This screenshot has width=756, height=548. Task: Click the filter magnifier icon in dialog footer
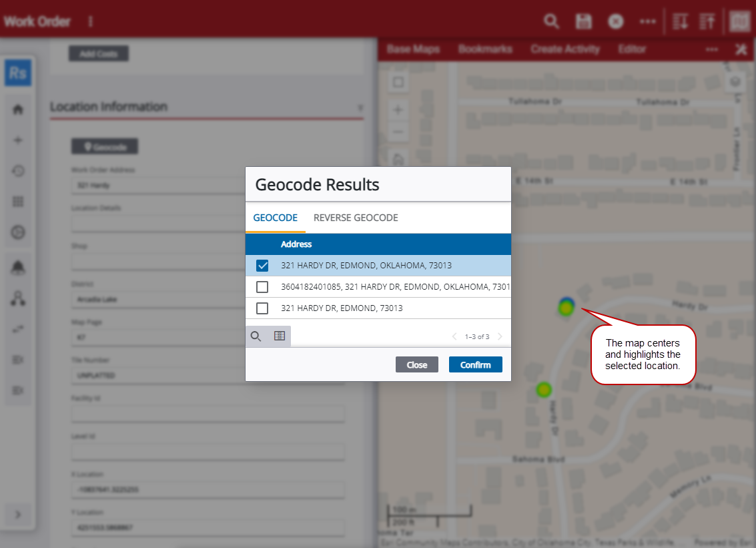point(256,336)
